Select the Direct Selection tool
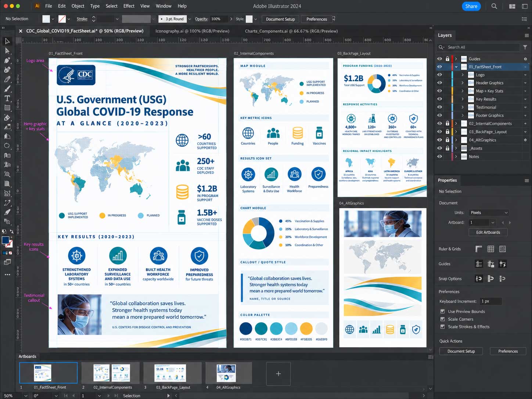The height and width of the screenshot is (399, 532). point(7,51)
